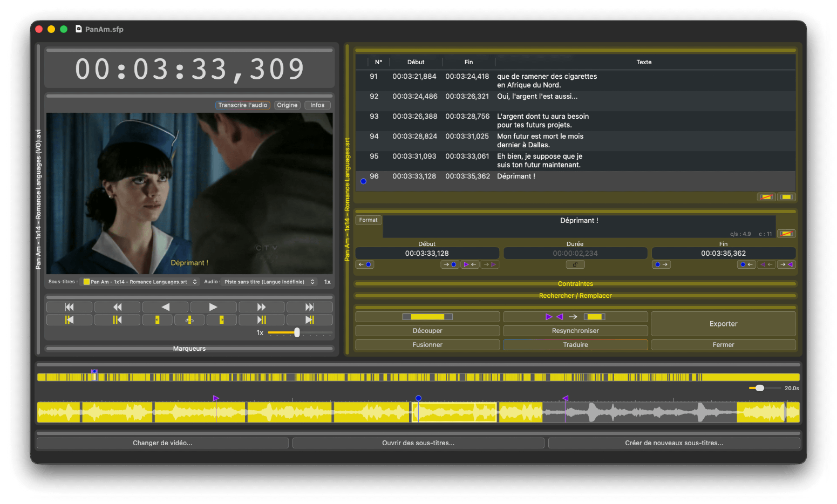Click the Début time field showing 00:03:33,128
The height and width of the screenshot is (504, 837).
pyautogui.click(x=427, y=253)
